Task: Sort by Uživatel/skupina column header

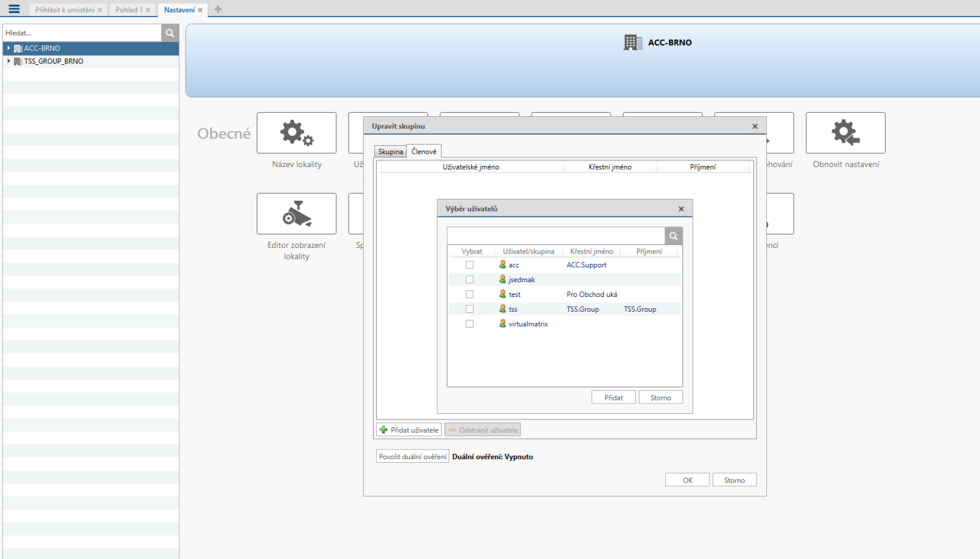Action: coord(528,252)
